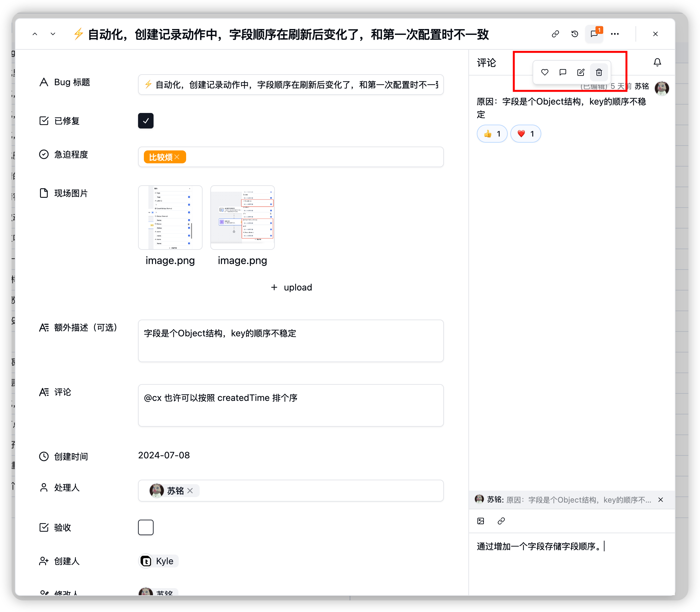Close the record detail dialog
Viewport: 700px width, 612px height.
coord(655,34)
